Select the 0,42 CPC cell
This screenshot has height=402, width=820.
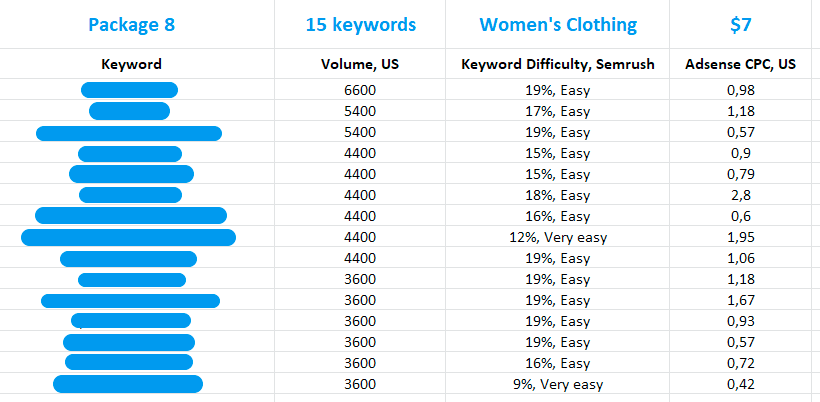(x=741, y=384)
